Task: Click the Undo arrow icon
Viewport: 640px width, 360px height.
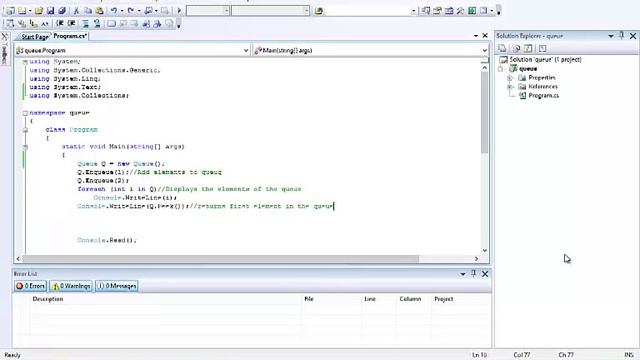Action: tap(114, 11)
